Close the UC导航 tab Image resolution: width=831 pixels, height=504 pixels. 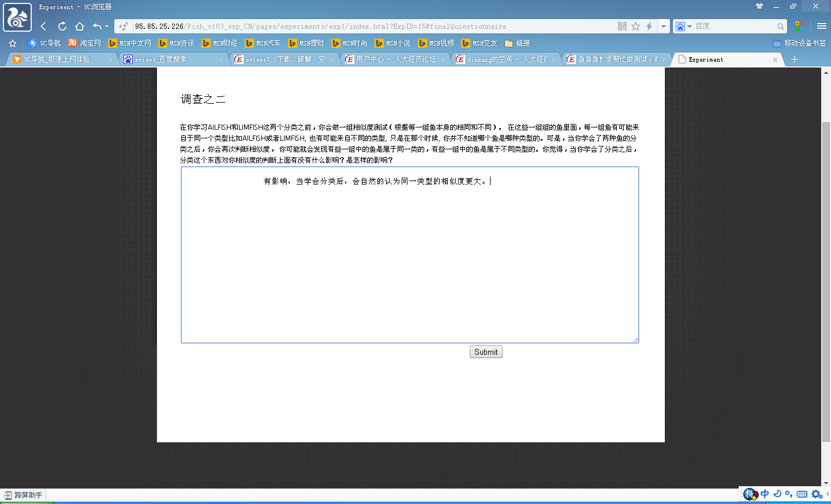tap(110, 59)
